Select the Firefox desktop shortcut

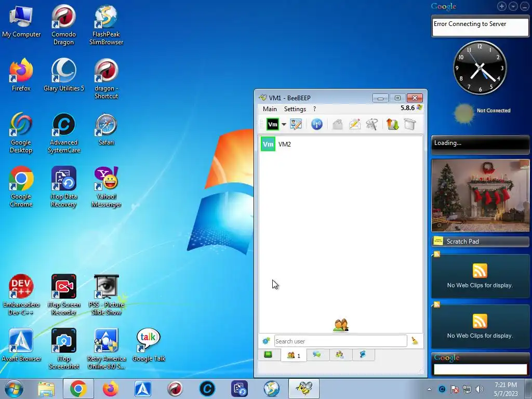(21, 75)
